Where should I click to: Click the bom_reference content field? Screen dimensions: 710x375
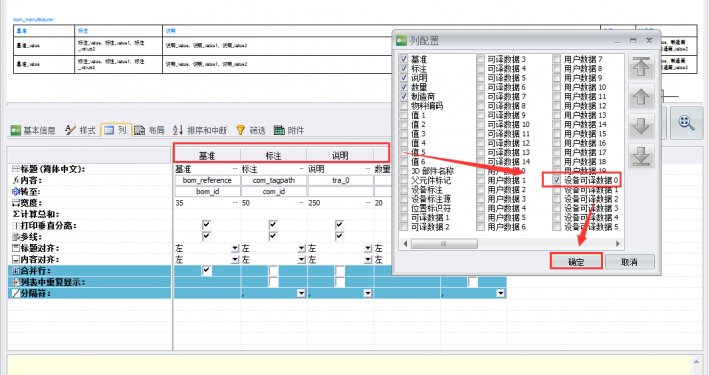click(207, 180)
